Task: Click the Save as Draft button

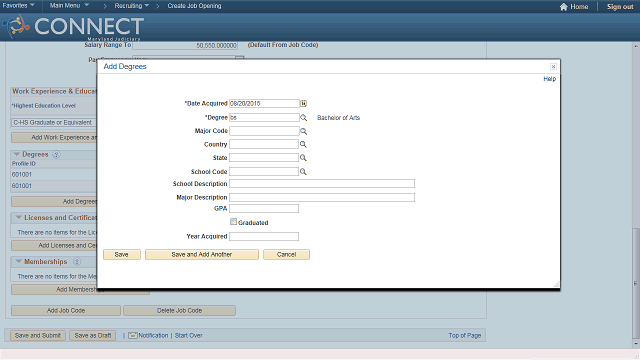Action: click(x=93, y=336)
